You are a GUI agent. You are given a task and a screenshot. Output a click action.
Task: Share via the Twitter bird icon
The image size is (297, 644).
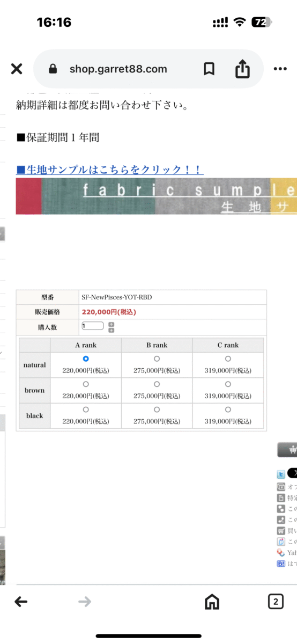281,474
